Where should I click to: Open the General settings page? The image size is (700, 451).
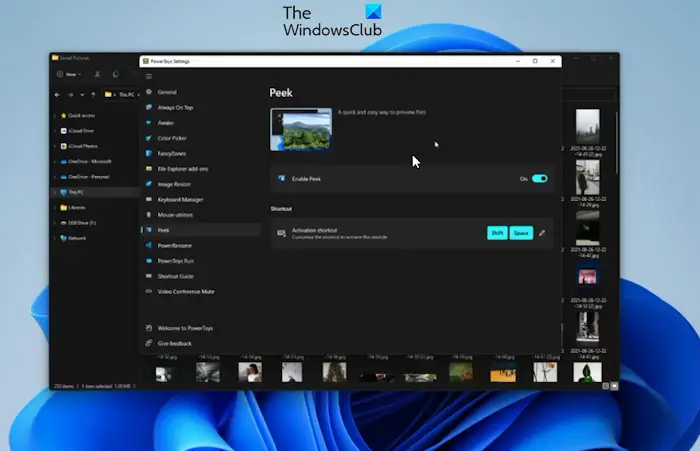[x=167, y=92]
